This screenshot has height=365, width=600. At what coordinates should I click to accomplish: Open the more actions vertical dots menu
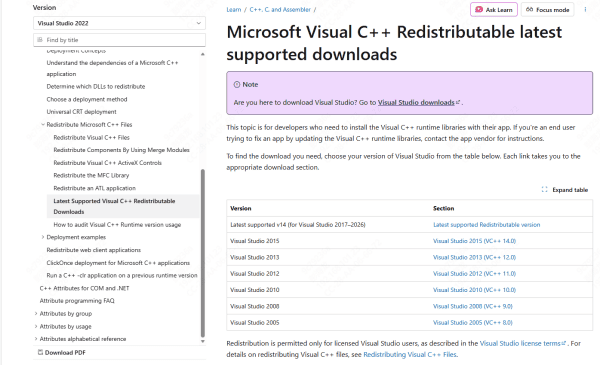click(x=585, y=10)
